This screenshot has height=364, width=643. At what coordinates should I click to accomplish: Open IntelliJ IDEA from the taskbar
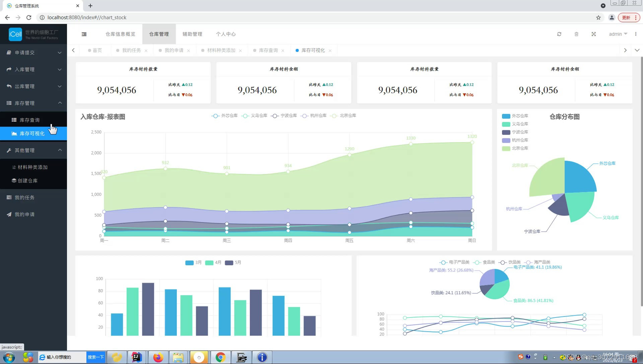click(136, 357)
